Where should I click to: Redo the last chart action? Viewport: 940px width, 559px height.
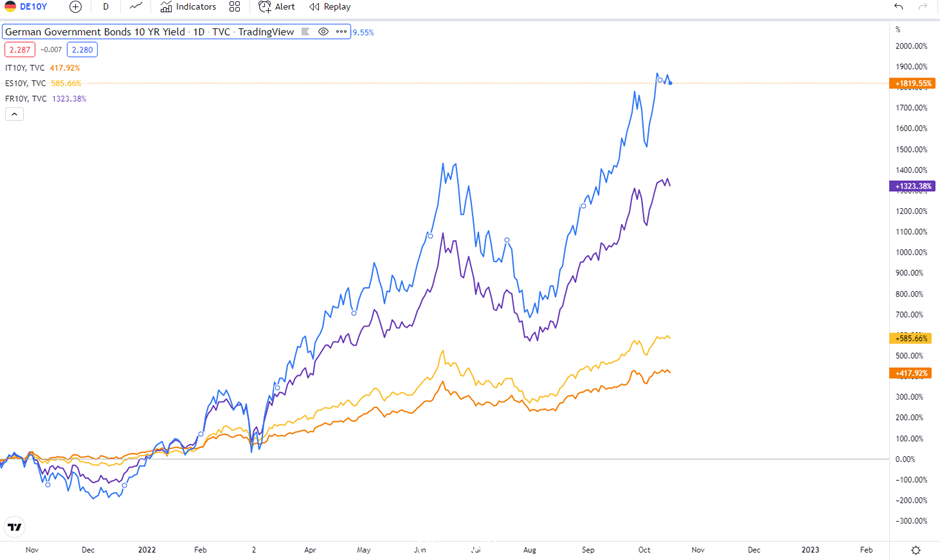click(x=923, y=7)
